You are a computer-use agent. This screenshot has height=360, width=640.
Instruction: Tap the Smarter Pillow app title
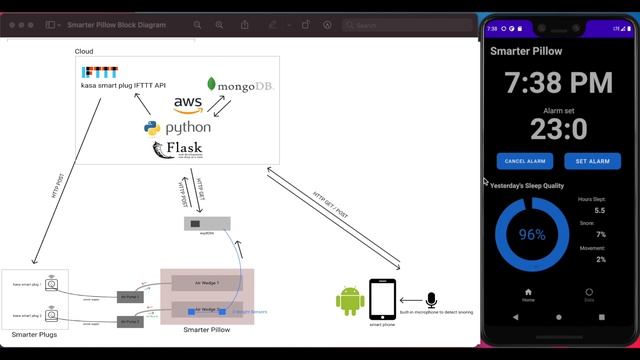[x=526, y=51]
